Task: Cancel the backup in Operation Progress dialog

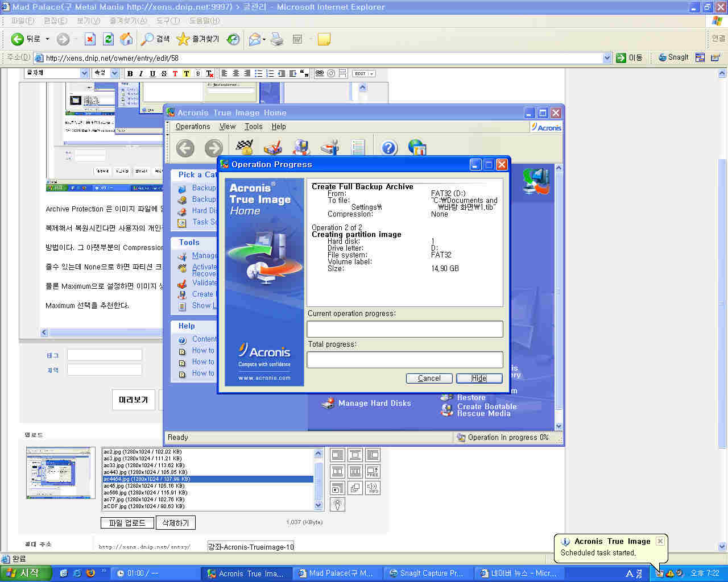Action: tap(429, 378)
